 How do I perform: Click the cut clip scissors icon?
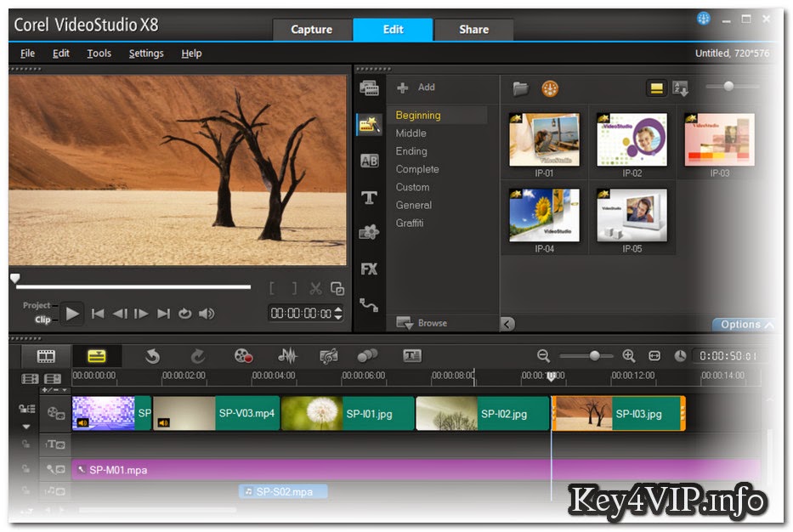point(315,289)
